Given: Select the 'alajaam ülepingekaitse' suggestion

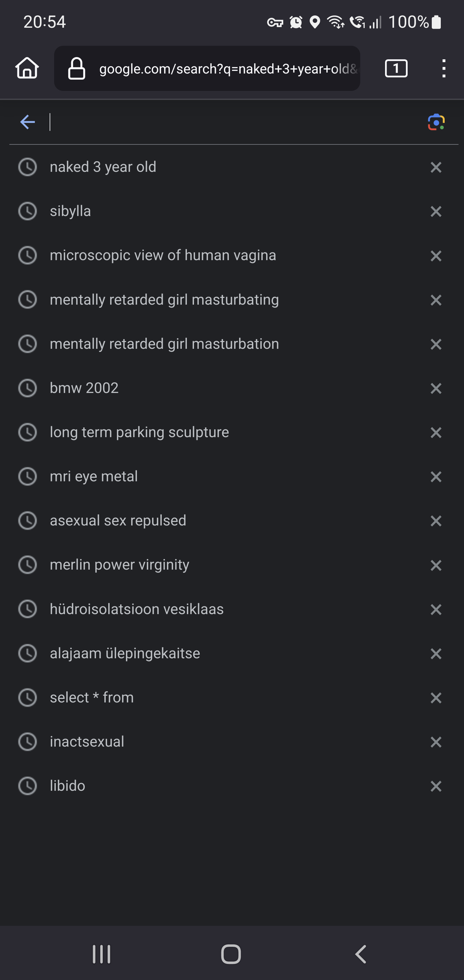Looking at the screenshot, I should [x=125, y=653].
